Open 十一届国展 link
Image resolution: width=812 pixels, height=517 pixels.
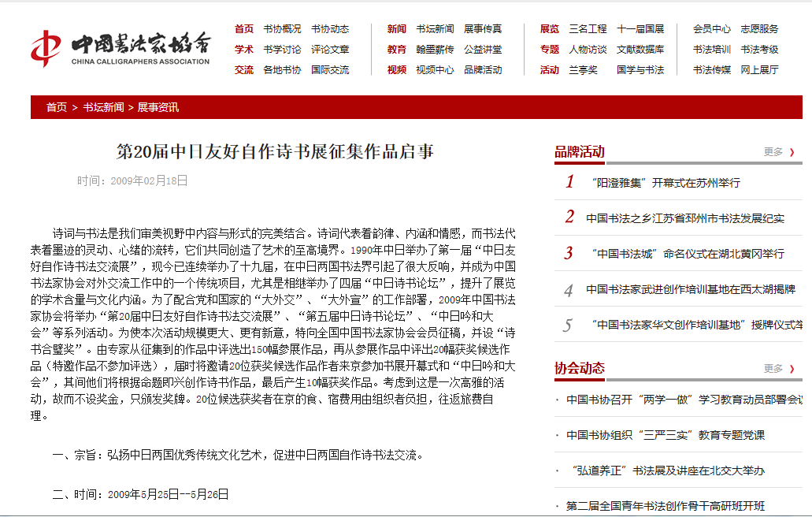pyautogui.click(x=640, y=29)
